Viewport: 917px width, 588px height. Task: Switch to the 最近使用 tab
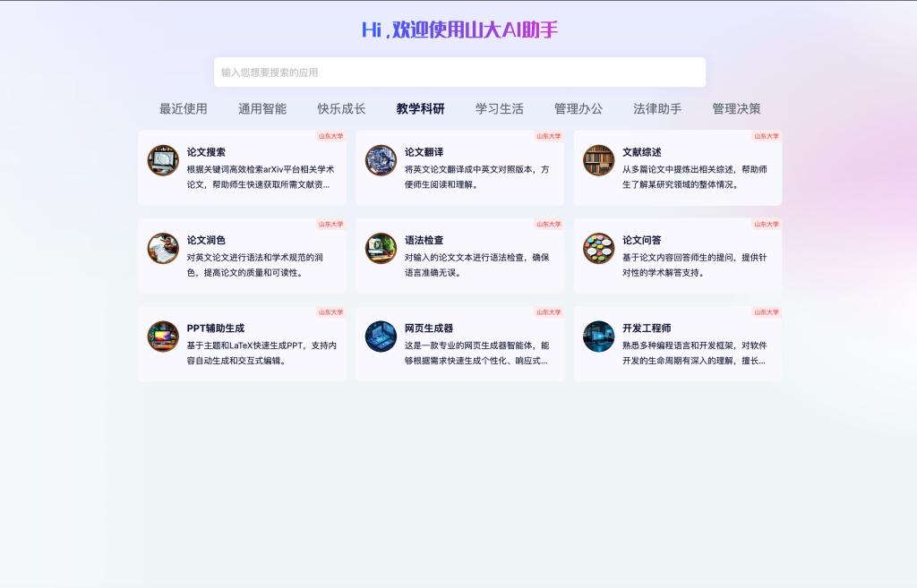click(183, 108)
